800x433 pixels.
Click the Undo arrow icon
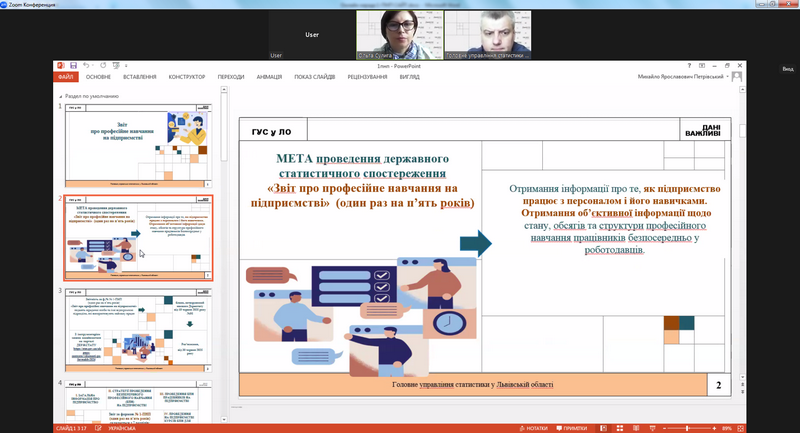click(85, 66)
